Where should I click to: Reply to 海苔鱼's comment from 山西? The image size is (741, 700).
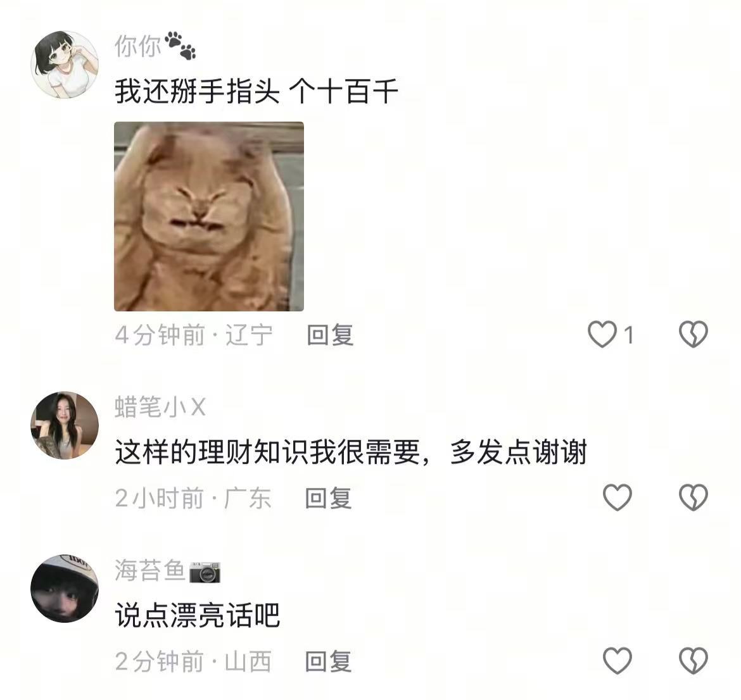[329, 661]
